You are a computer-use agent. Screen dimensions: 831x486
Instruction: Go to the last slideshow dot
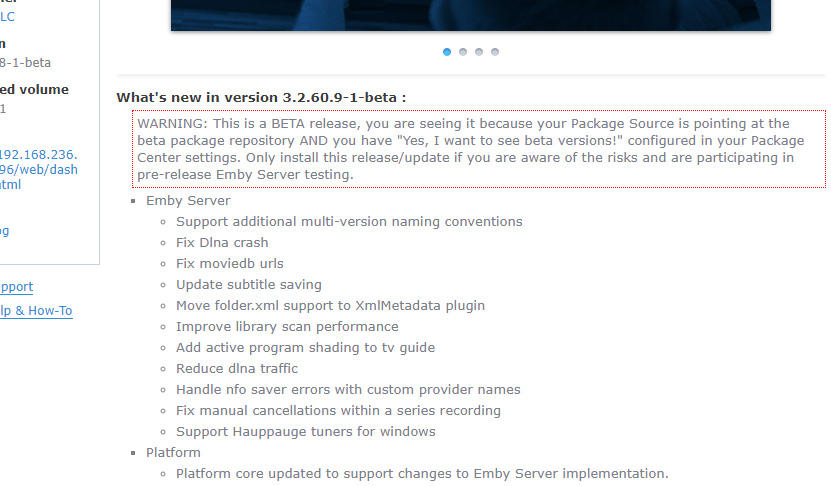[495, 52]
